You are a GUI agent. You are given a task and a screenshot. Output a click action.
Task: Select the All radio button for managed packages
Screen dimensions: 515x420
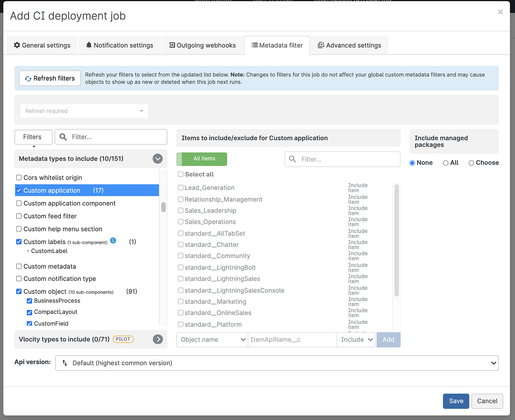click(445, 162)
